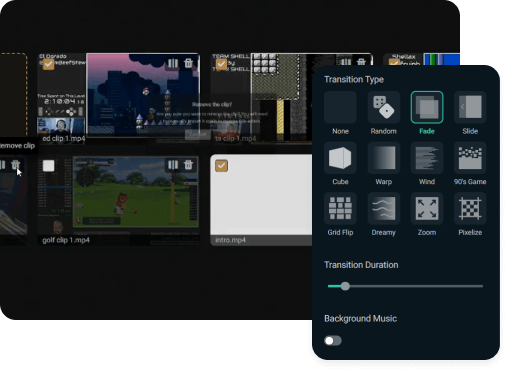Choose the Pixelize transition
The height and width of the screenshot is (372, 508).
click(x=470, y=209)
